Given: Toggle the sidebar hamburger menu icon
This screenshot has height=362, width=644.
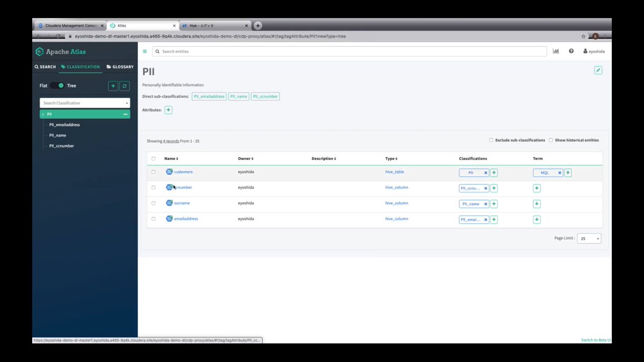Looking at the screenshot, I should 144,51.
